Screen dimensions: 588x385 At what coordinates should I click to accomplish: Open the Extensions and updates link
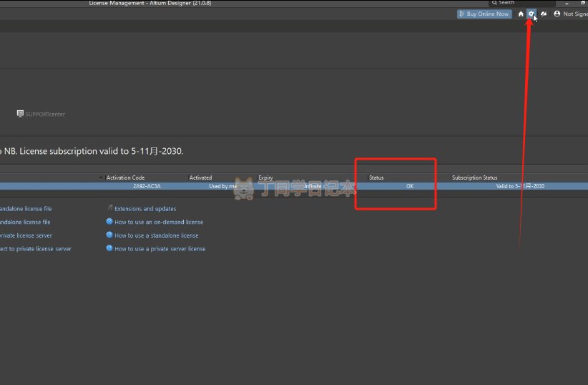point(145,209)
